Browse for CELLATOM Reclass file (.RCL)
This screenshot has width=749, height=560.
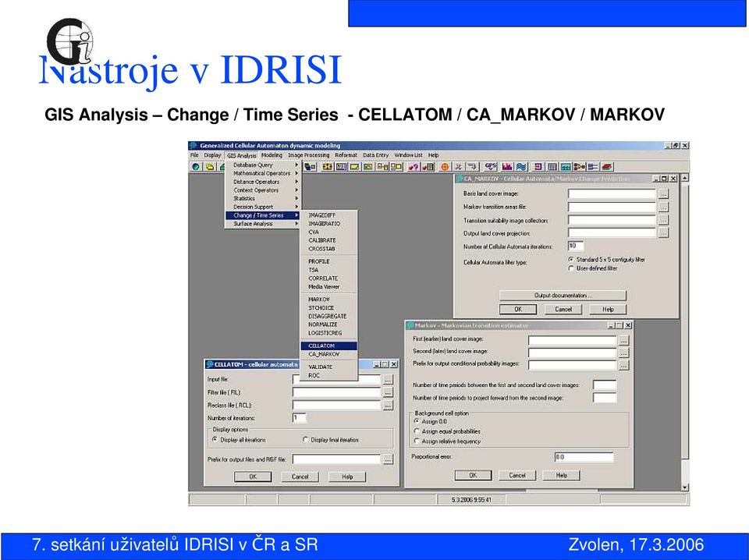pos(388,406)
